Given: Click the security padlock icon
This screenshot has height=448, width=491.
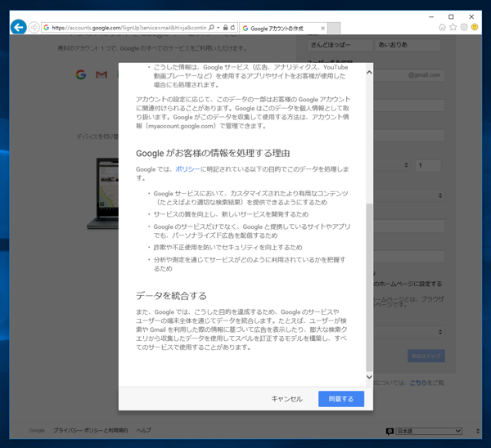Looking at the screenshot, I should [226, 28].
